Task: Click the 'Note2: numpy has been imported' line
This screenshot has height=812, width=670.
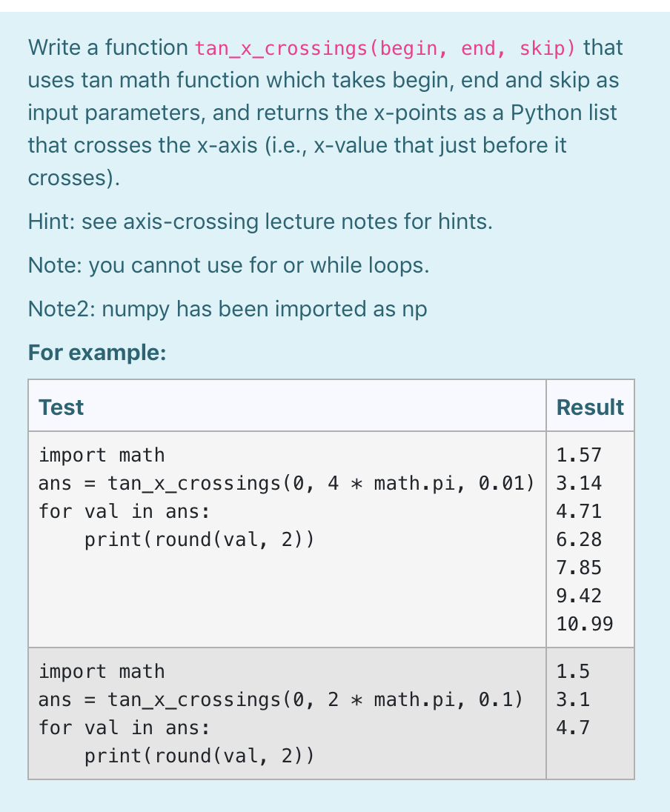Action: point(228,309)
